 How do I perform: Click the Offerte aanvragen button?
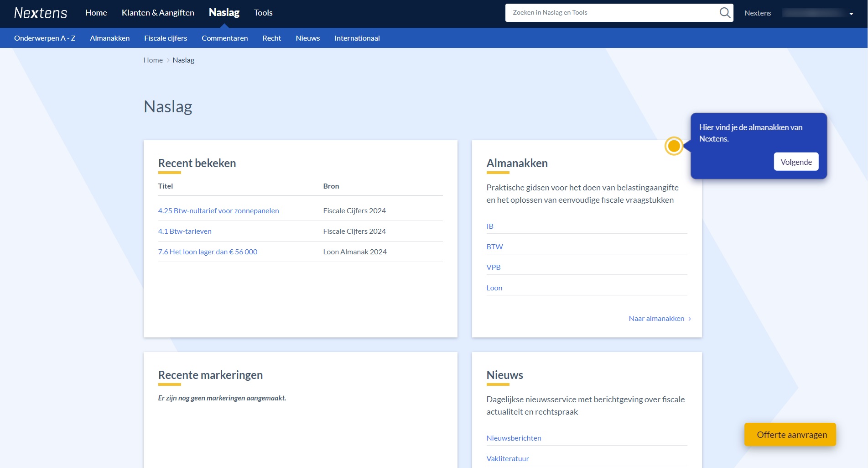tap(790, 435)
